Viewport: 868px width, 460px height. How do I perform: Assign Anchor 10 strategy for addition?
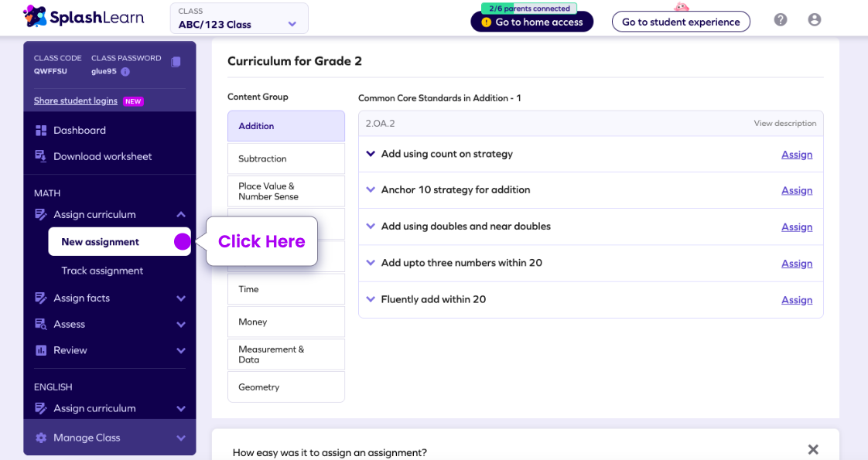point(796,191)
